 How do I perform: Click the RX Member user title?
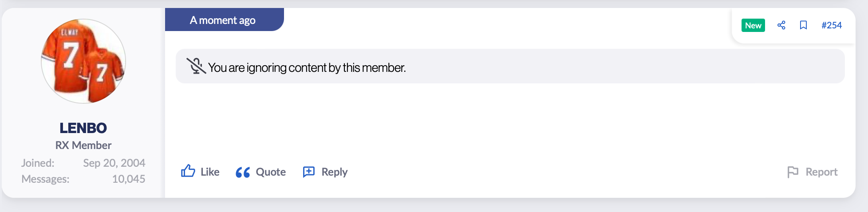click(x=83, y=145)
